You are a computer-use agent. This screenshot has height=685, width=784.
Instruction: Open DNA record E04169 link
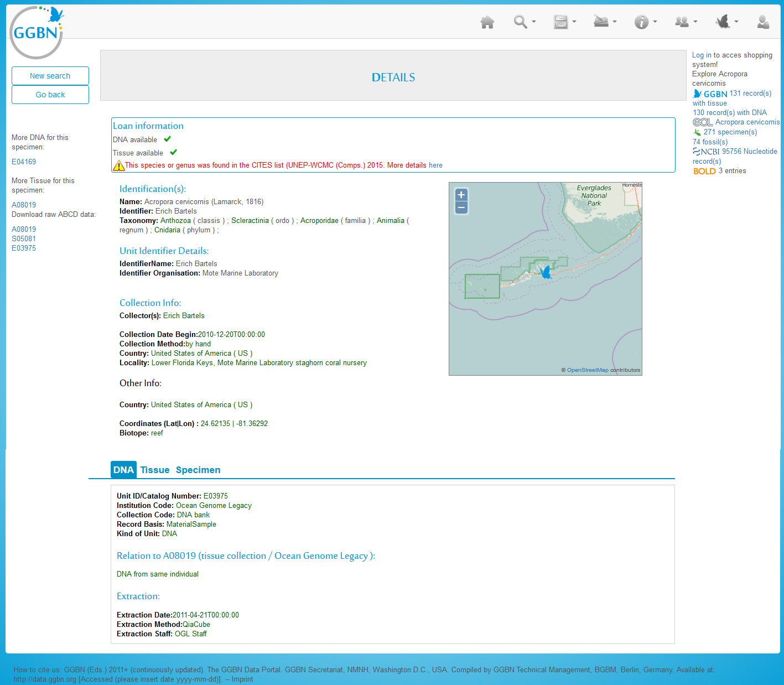(x=24, y=162)
